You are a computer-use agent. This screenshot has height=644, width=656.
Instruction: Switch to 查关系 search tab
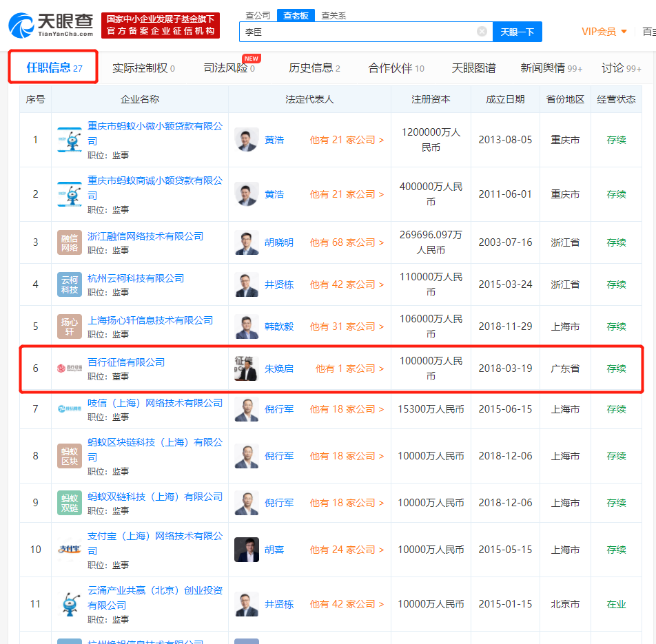(334, 15)
